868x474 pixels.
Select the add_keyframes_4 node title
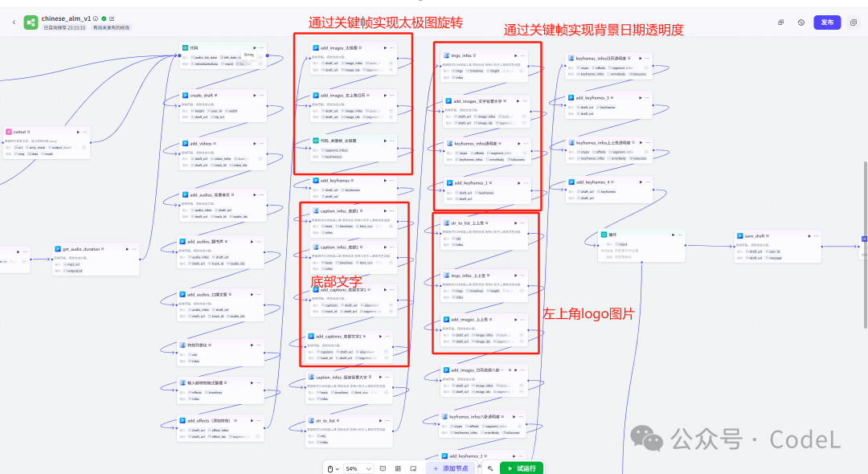pos(592,182)
